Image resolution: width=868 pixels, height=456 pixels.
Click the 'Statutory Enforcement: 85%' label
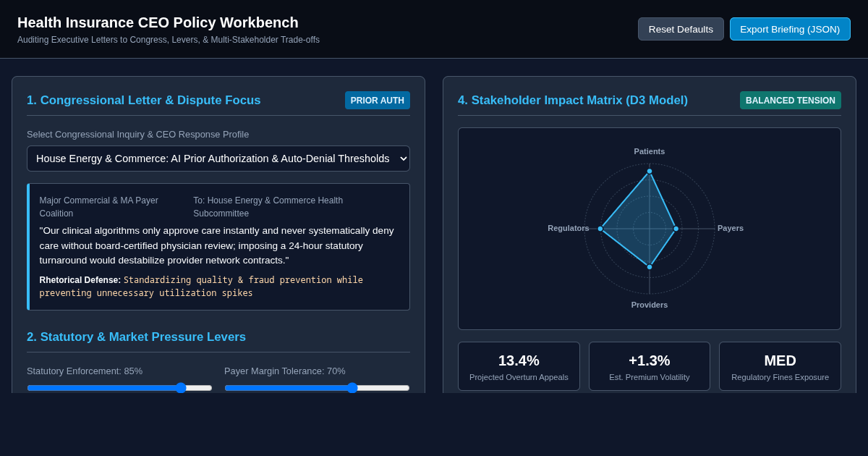click(x=85, y=371)
